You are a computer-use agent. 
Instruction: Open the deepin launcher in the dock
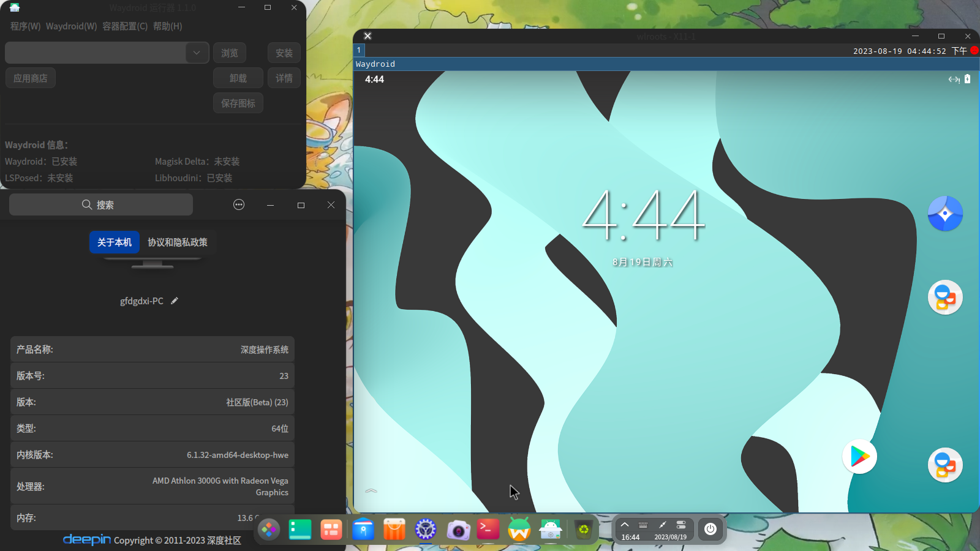268,529
